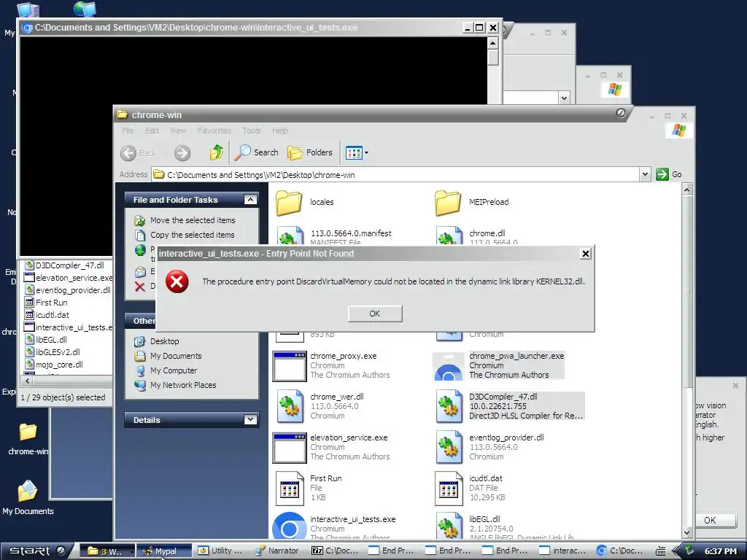
Task: Select the locales folder icon
Action: [x=289, y=203]
